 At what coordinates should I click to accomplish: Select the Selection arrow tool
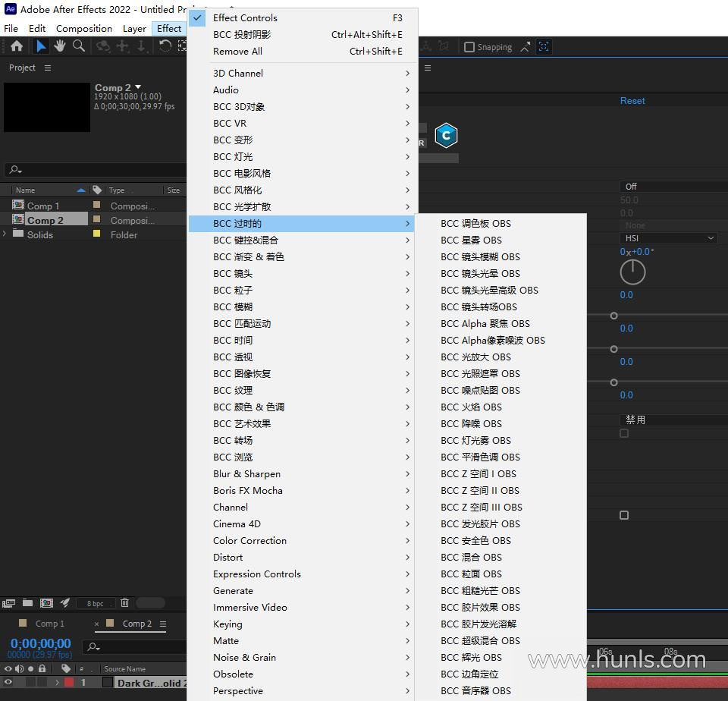coord(41,46)
